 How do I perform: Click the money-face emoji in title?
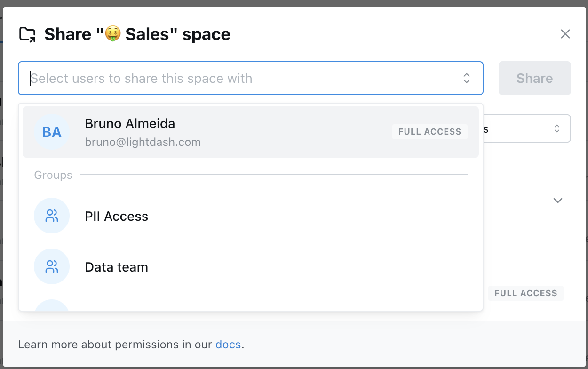(113, 34)
